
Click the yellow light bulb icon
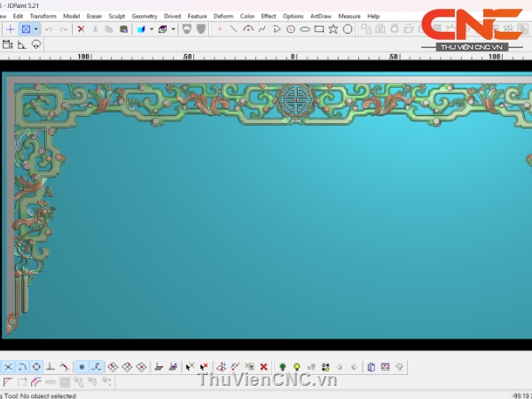pyautogui.click(x=296, y=366)
